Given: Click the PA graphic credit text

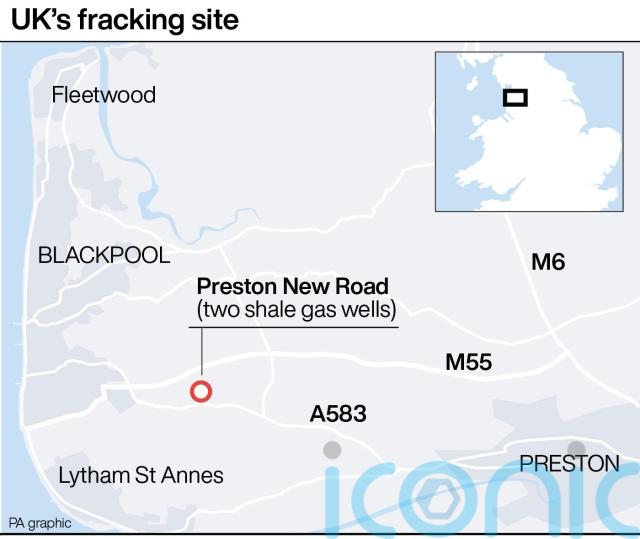Looking at the screenshot, I should 40,523.
